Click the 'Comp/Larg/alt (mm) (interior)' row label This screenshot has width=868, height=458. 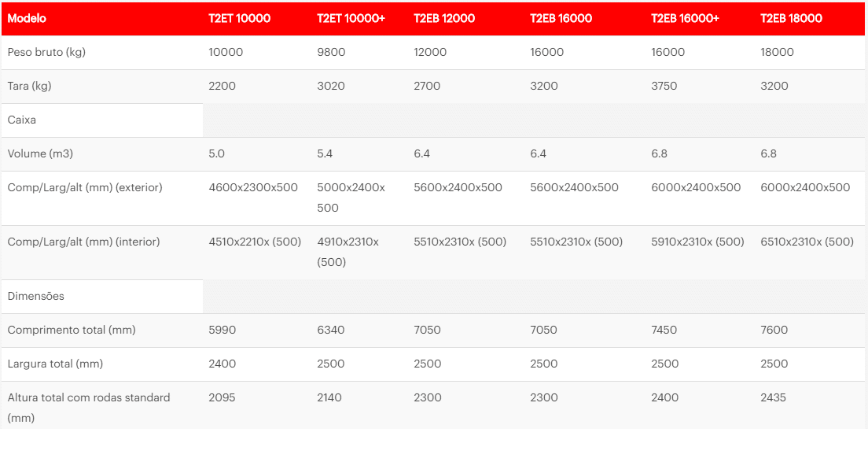pyautogui.click(x=83, y=242)
